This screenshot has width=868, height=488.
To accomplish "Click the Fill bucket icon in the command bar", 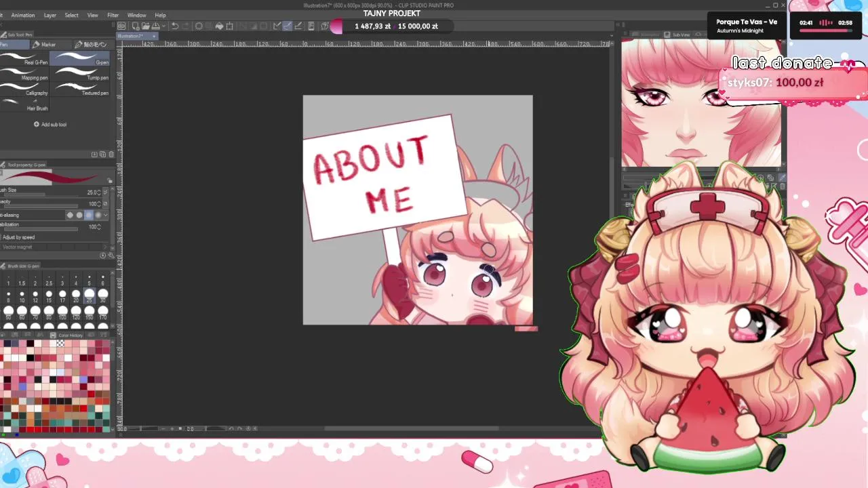I will [x=219, y=26].
